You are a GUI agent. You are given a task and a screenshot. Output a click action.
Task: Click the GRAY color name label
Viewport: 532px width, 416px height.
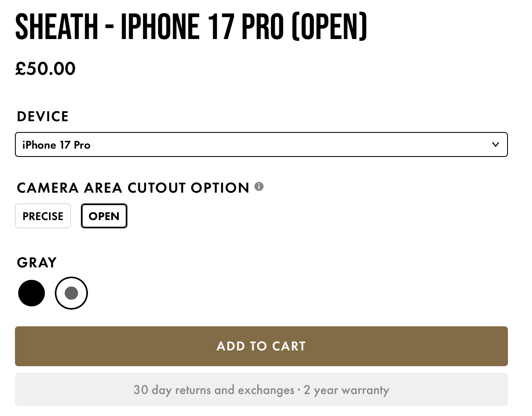(37, 262)
